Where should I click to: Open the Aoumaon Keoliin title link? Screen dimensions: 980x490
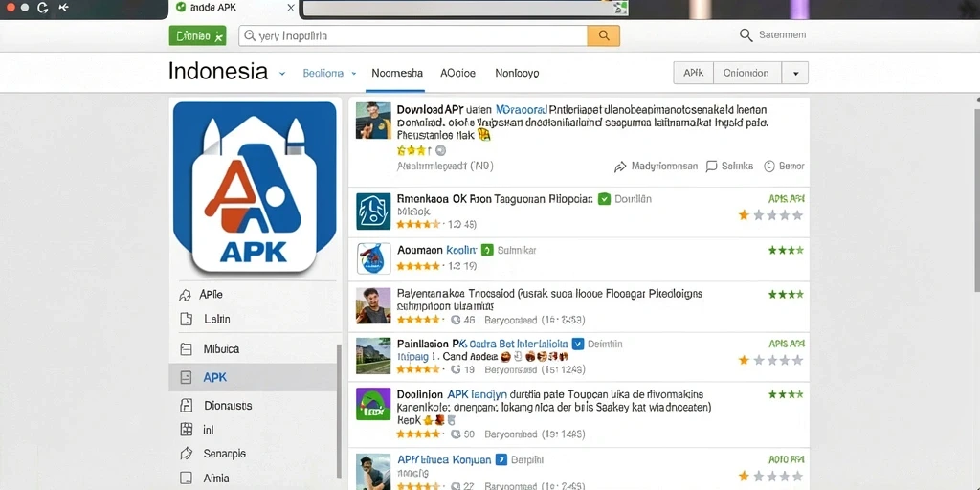coord(436,250)
